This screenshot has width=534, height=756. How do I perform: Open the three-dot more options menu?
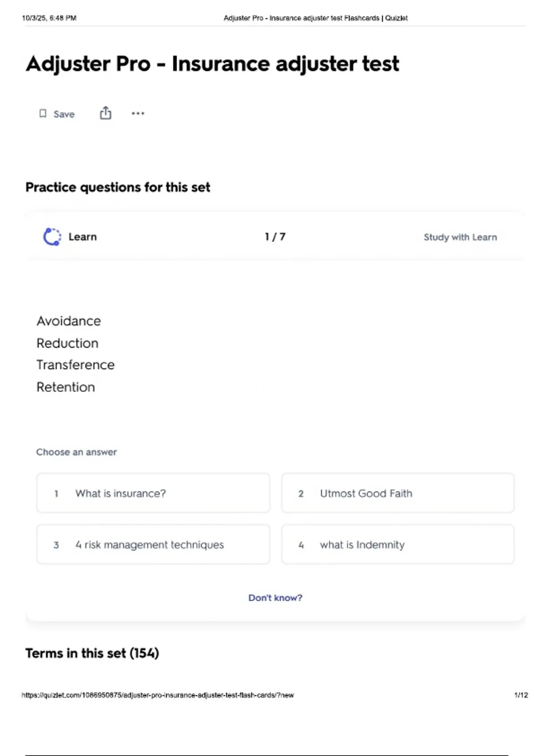tap(138, 113)
